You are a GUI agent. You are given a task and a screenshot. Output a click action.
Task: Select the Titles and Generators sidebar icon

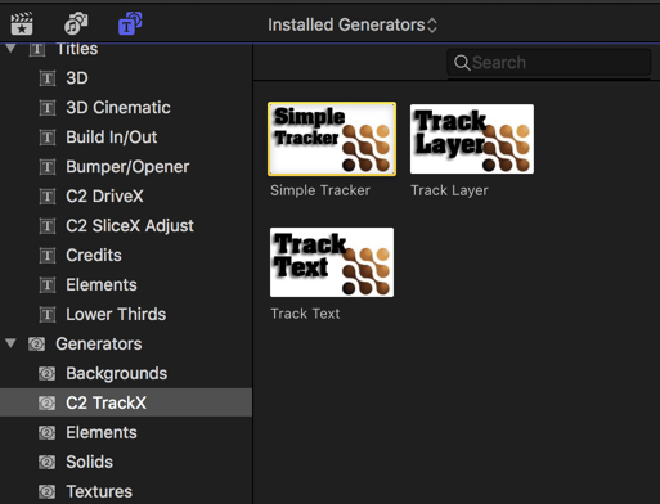coord(130,24)
